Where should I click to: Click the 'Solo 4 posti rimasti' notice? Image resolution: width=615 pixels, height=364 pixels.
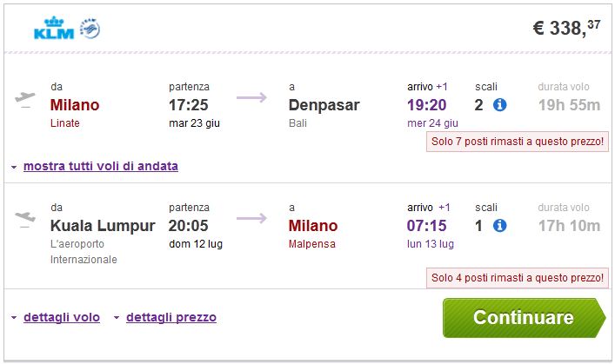[x=516, y=278]
